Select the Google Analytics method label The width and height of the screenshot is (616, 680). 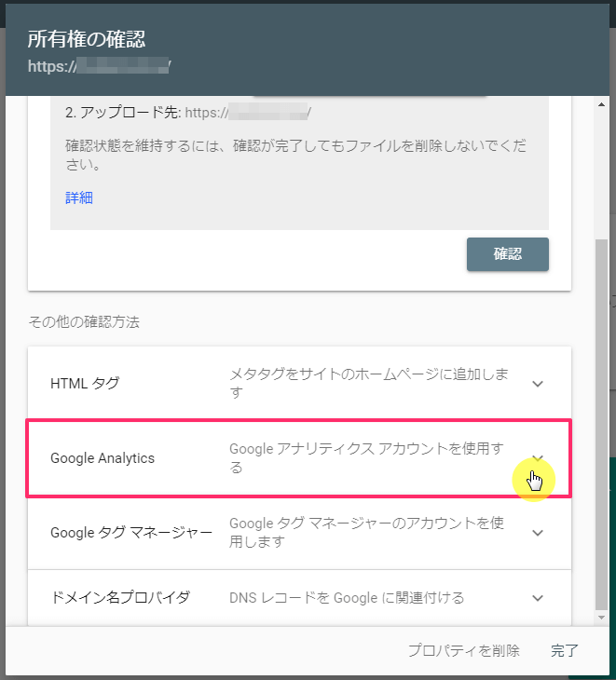(103, 458)
